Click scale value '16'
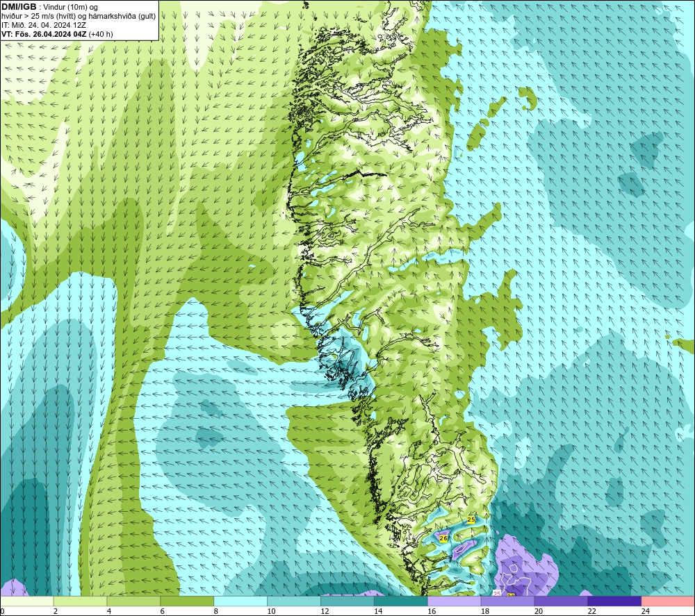 coord(432,611)
